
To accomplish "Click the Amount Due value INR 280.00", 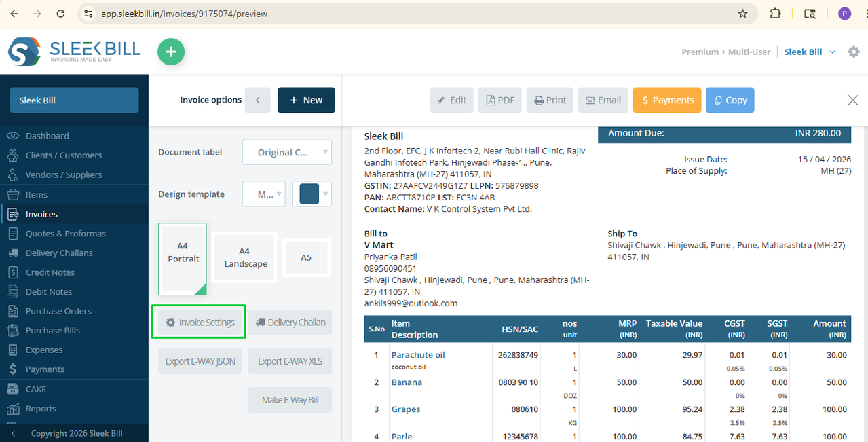I will point(818,134).
